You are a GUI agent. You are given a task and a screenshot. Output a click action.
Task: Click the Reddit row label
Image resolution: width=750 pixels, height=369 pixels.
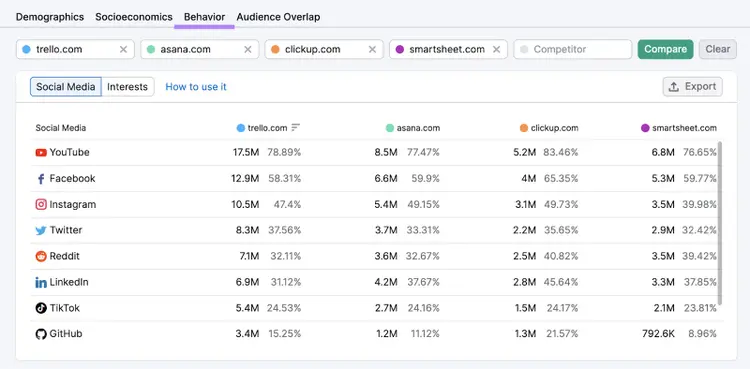(65, 256)
